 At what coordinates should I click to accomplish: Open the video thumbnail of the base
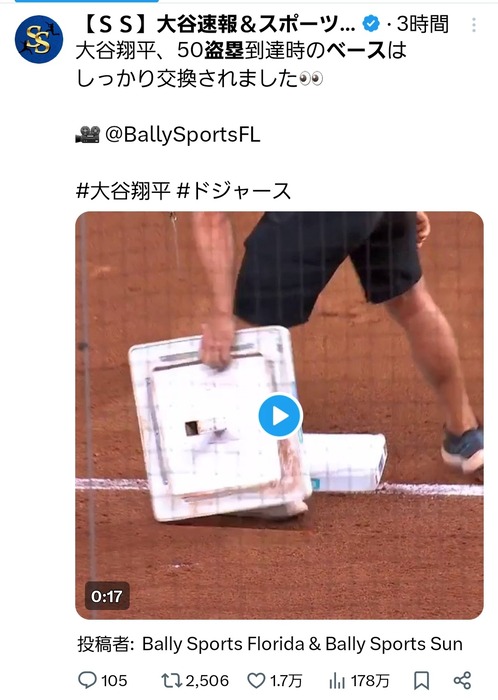[x=279, y=415]
